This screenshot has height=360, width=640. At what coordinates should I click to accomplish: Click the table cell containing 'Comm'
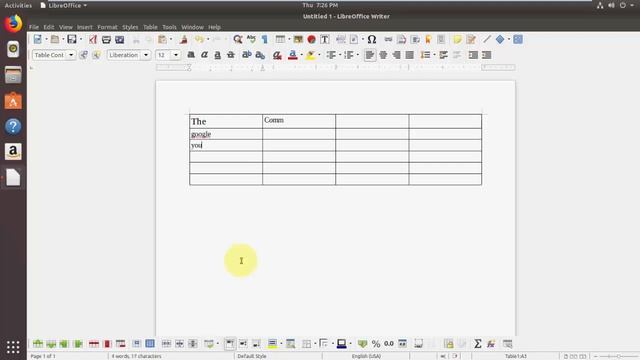pos(299,121)
